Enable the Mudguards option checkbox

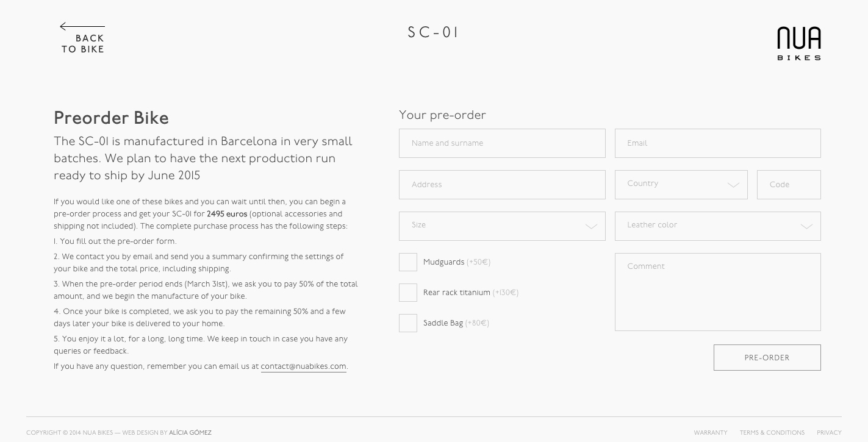(408, 262)
